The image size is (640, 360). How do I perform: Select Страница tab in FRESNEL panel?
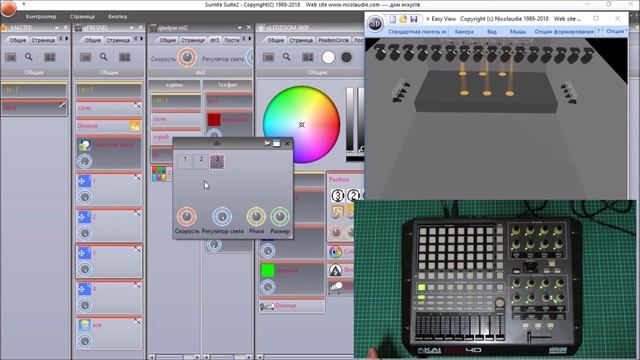(118, 40)
